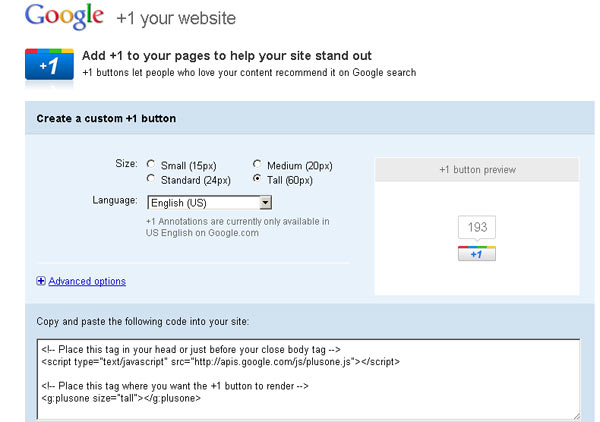Click the '+1 your website' heading
Screen dimensions: 600x422
tap(176, 18)
